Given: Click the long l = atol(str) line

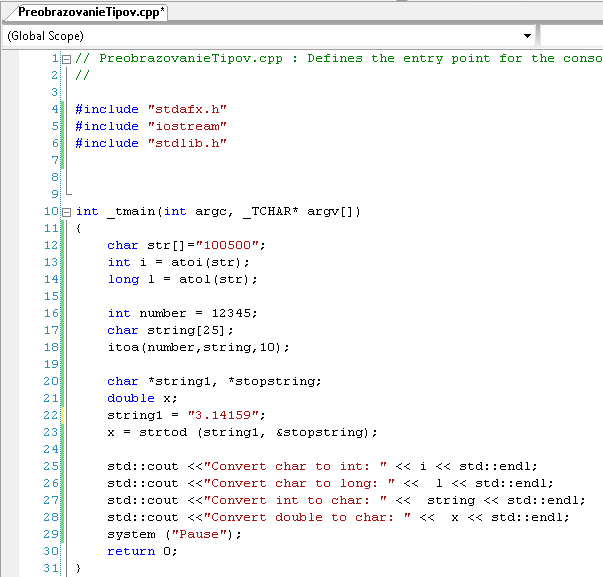Looking at the screenshot, I should pos(183,279).
